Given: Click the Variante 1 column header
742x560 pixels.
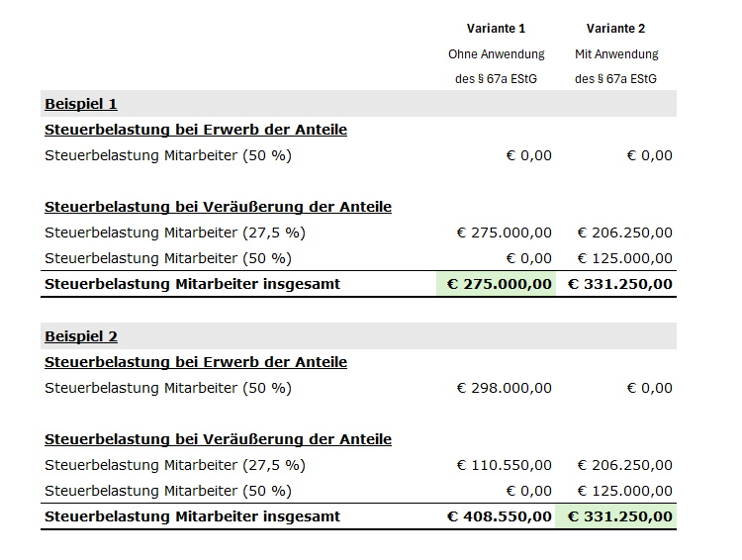Looking at the screenshot, I should click(x=496, y=29).
